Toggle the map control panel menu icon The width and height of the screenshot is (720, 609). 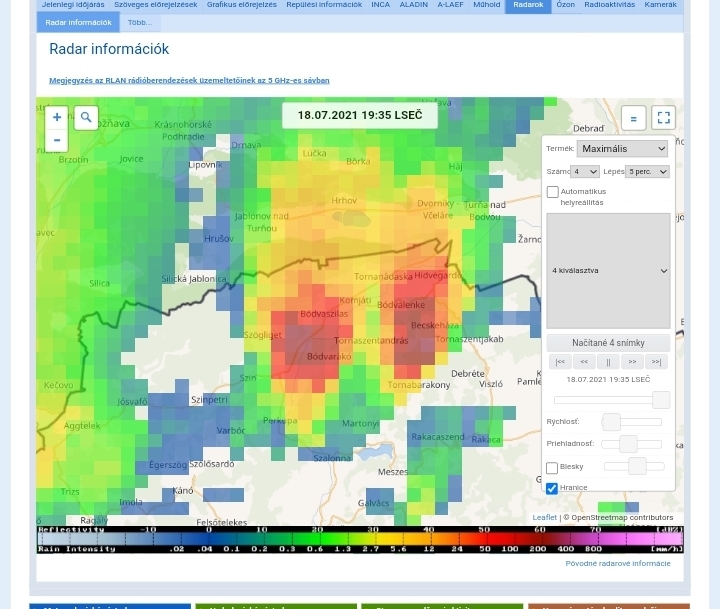coord(633,118)
